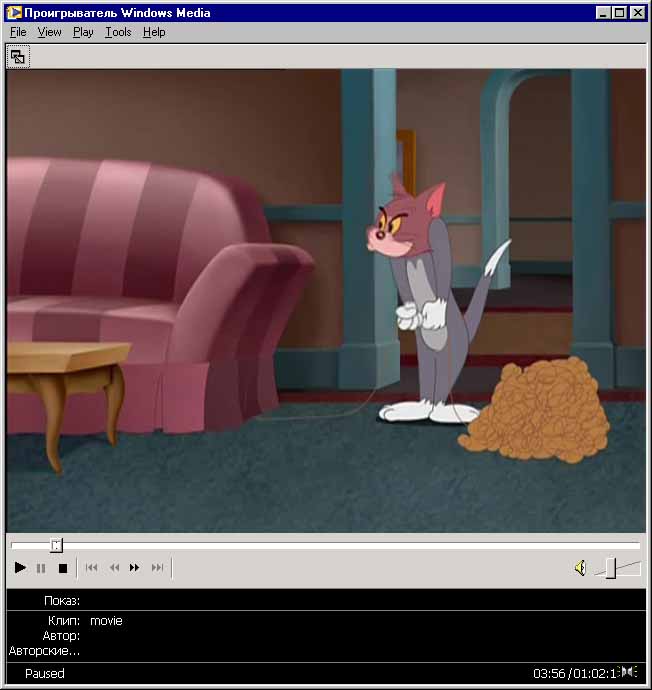Click the 'Paused' status text
The image size is (652, 690).
click(x=44, y=674)
